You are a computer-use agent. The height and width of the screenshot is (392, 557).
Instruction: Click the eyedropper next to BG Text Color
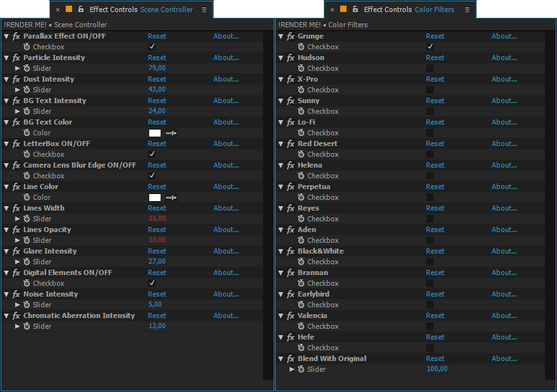coord(171,133)
